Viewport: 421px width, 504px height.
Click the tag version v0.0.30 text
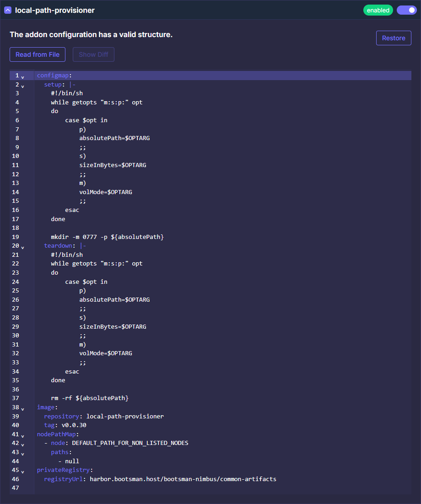click(74, 425)
